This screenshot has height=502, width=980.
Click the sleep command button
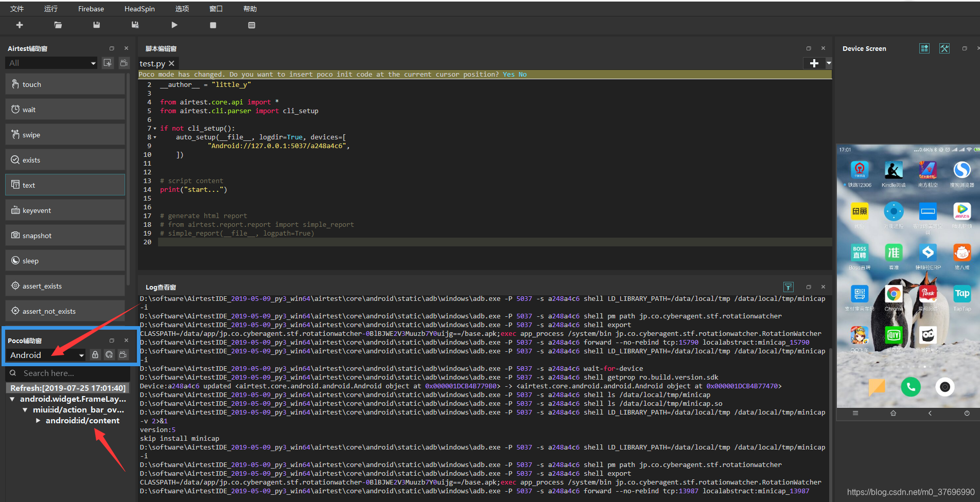click(x=65, y=261)
